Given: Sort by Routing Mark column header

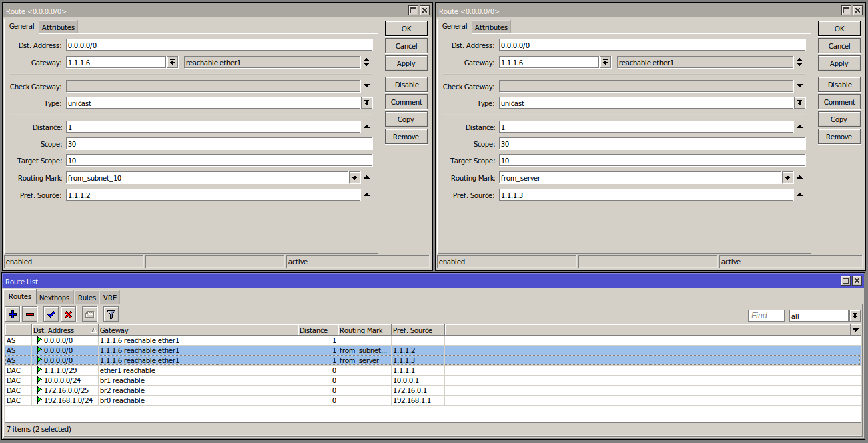Looking at the screenshot, I should tap(364, 330).
